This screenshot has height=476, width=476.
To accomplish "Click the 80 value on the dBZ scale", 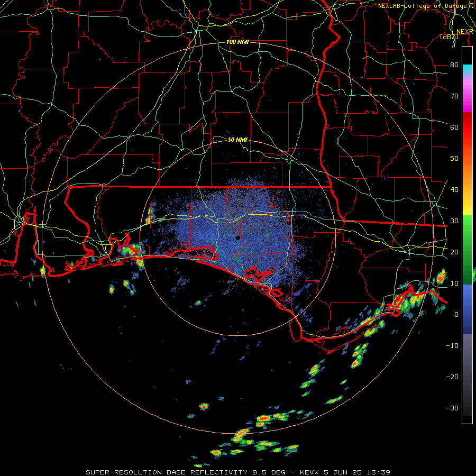I will coord(454,65).
